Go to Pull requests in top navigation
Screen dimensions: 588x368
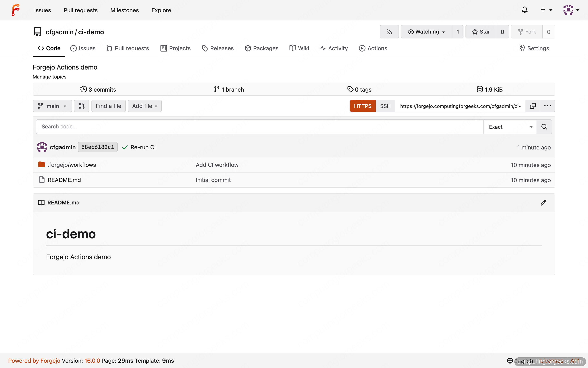click(x=81, y=10)
